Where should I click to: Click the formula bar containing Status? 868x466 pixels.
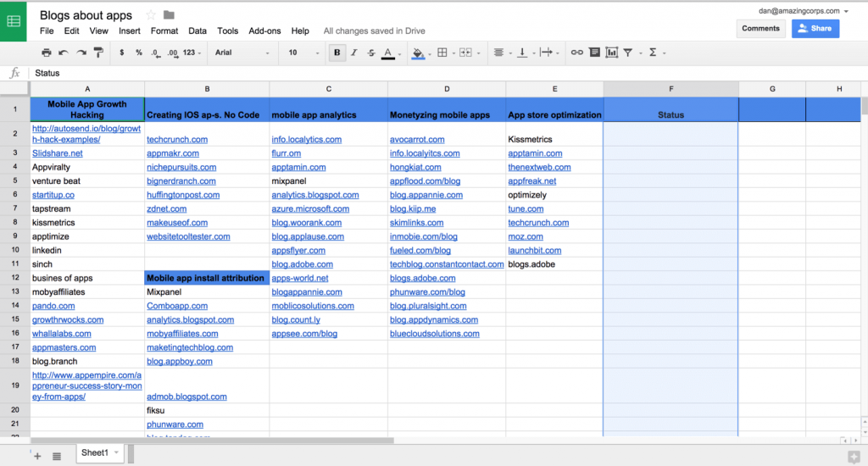[448, 73]
